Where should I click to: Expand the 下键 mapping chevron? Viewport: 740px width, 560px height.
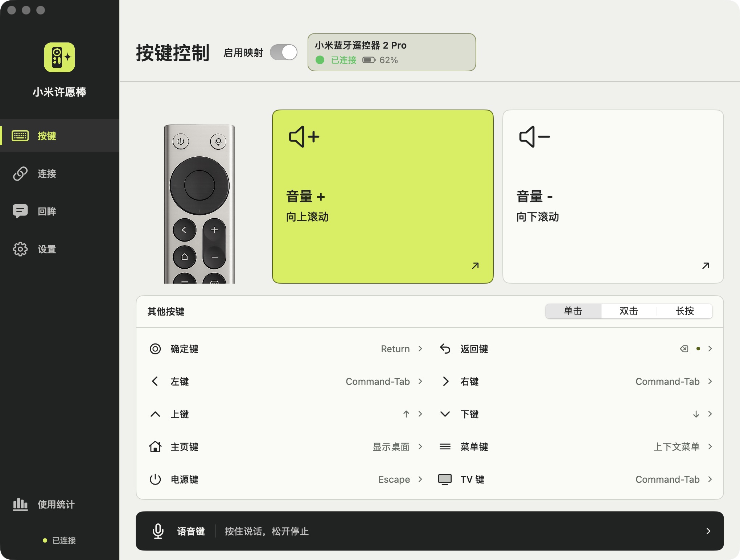710,414
